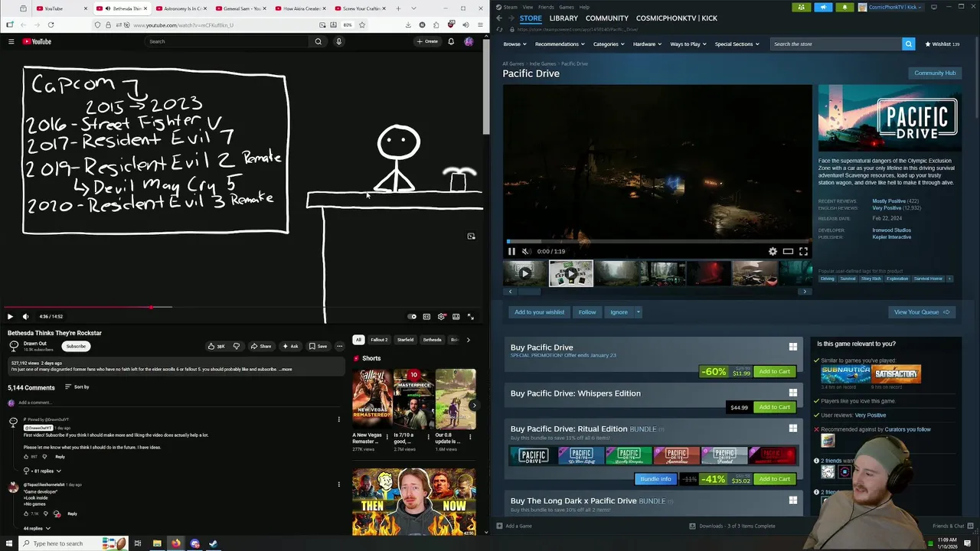
Task: Expand Steam Recommendations dropdown
Action: 560,44
